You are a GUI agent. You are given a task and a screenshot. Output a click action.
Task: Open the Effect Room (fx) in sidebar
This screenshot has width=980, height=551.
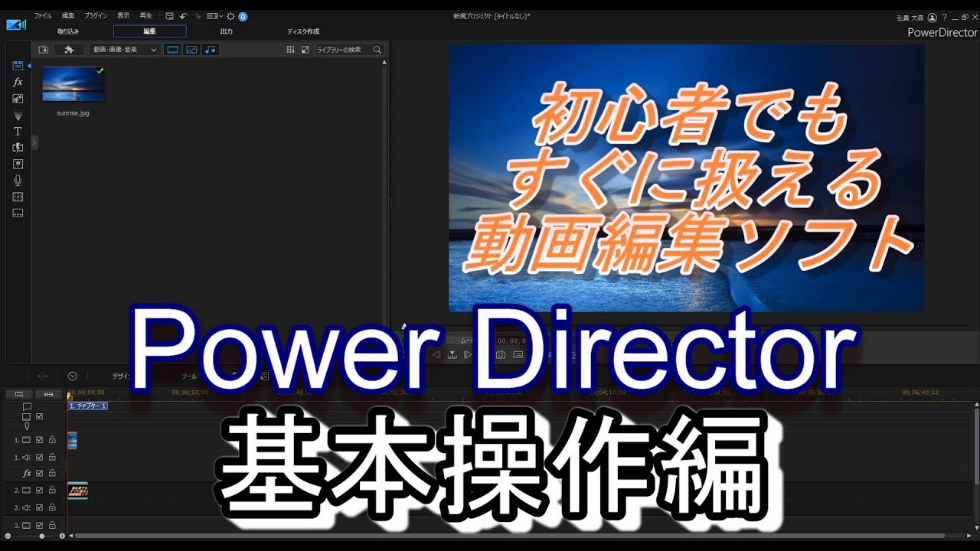tap(18, 82)
